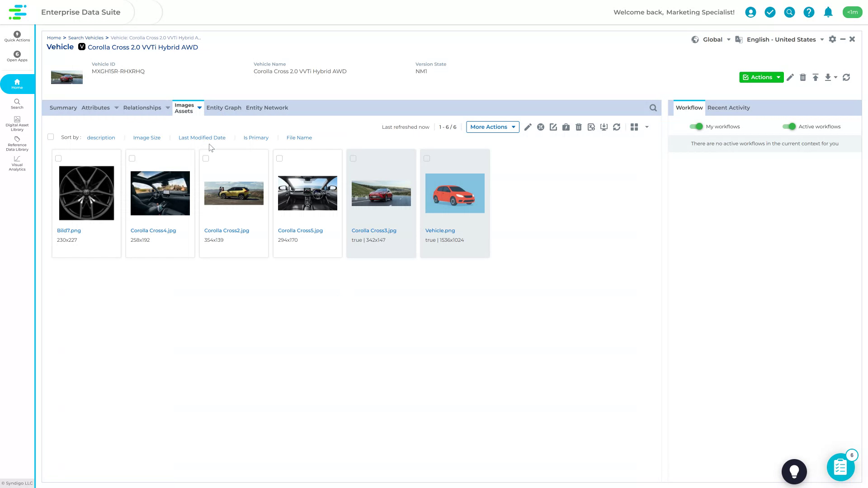The height and width of the screenshot is (488, 868).
Task: Open the Corolla Cross3.jpg thumbnail
Action: click(381, 193)
